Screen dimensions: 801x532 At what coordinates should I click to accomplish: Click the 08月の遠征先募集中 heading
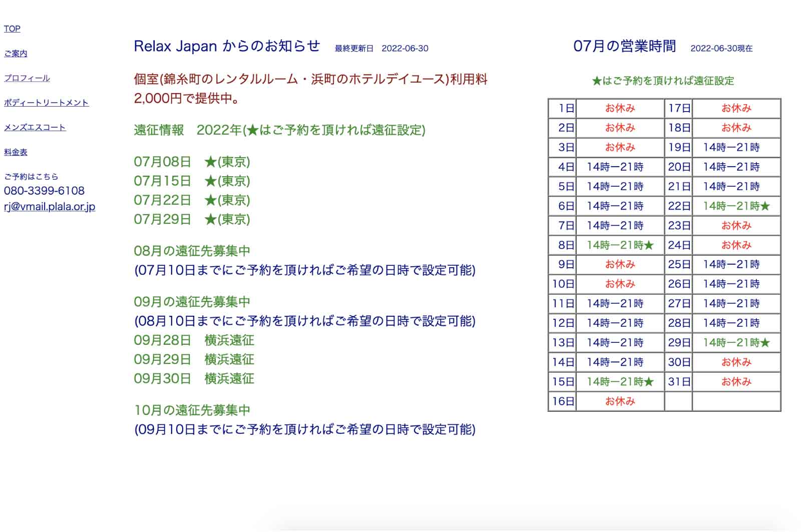click(192, 251)
